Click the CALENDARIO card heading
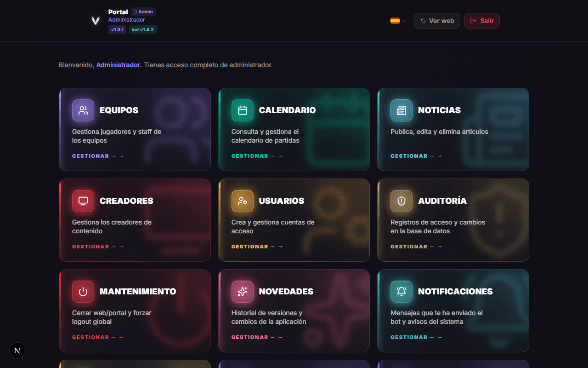This screenshot has height=368, width=588. pyautogui.click(x=287, y=110)
